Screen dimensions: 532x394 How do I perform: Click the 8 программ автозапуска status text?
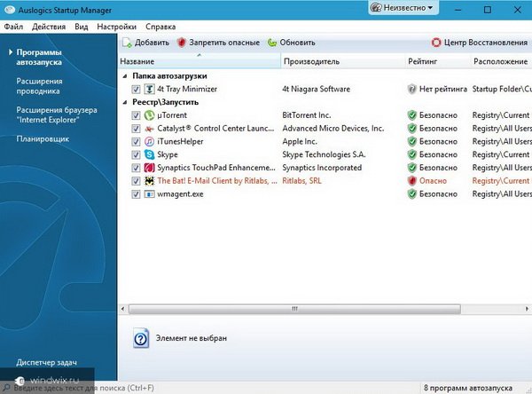[468, 388]
